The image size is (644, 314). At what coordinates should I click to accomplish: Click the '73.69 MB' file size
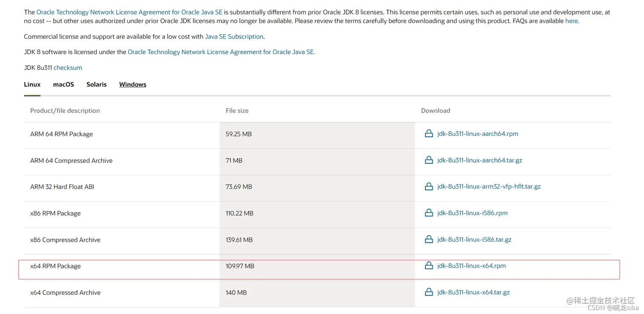point(239,187)
